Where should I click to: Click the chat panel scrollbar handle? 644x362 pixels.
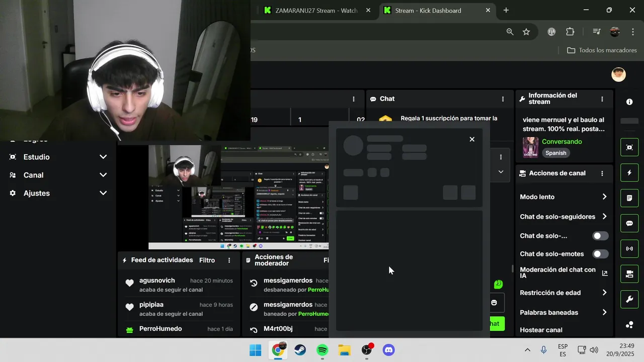[513, 269]
